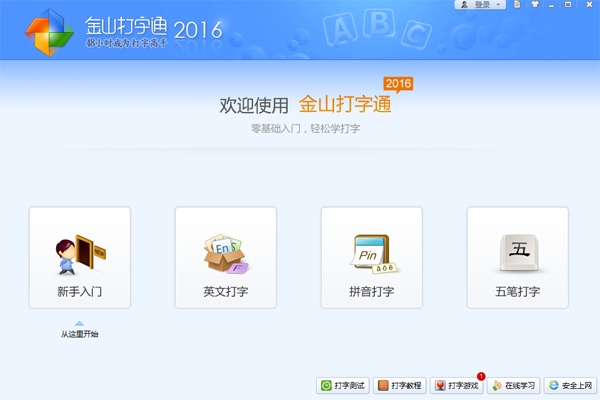This screenshot has height=400, width=600.
Task: Open 在线学习 online learning
Action: pos(514,385)
